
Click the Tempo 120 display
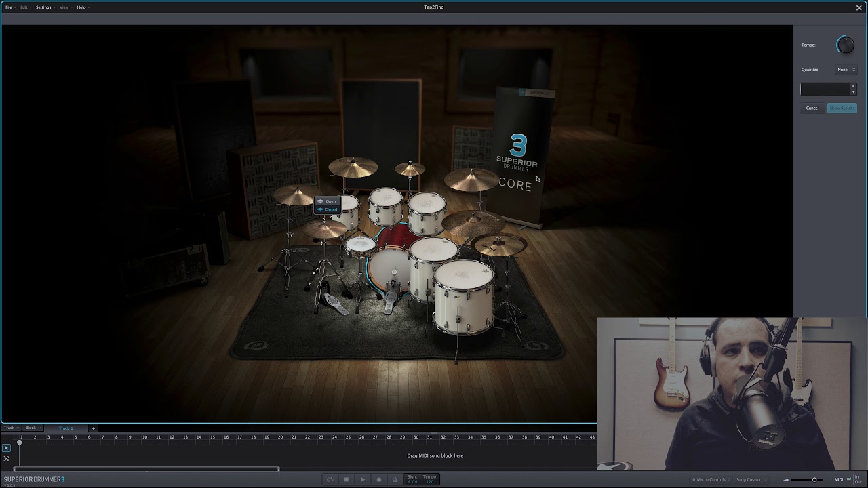[429, 479]
